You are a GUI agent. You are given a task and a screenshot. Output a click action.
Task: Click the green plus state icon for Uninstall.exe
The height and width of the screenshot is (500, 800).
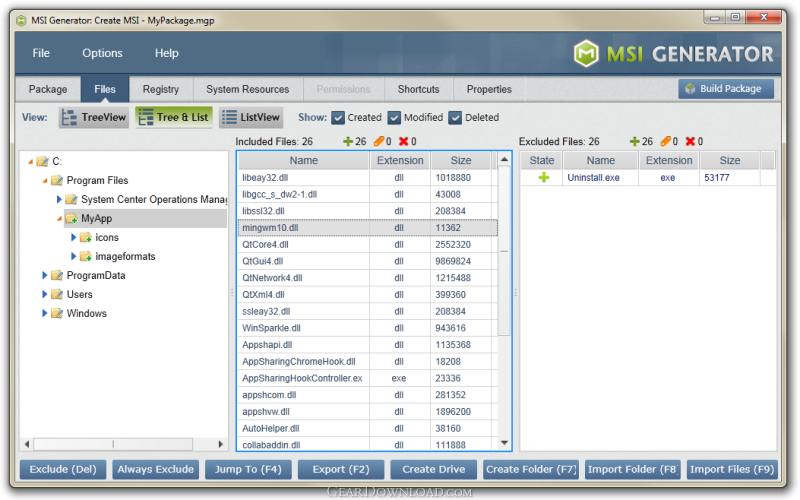point(544,178)
